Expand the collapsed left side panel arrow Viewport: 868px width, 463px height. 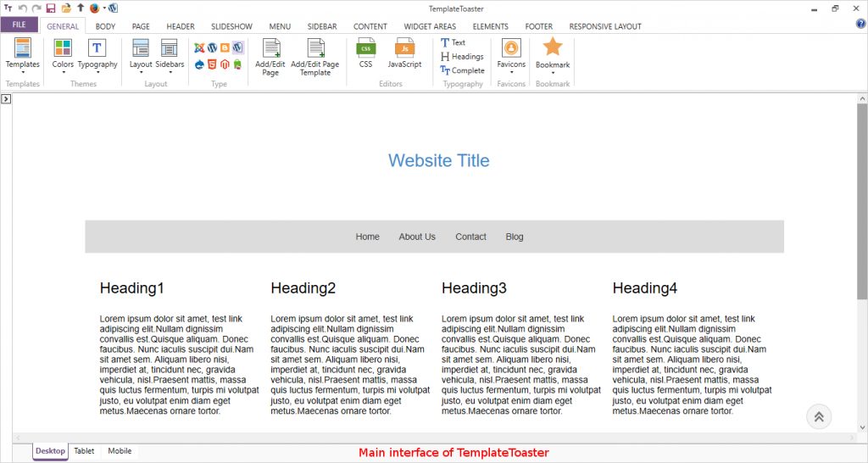point(6,99)
